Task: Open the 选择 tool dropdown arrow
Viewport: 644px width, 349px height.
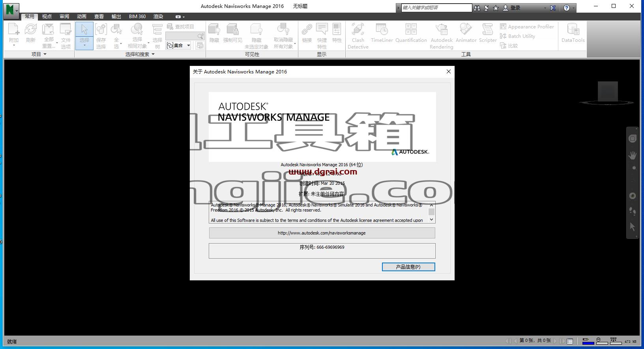Action: 84,45
